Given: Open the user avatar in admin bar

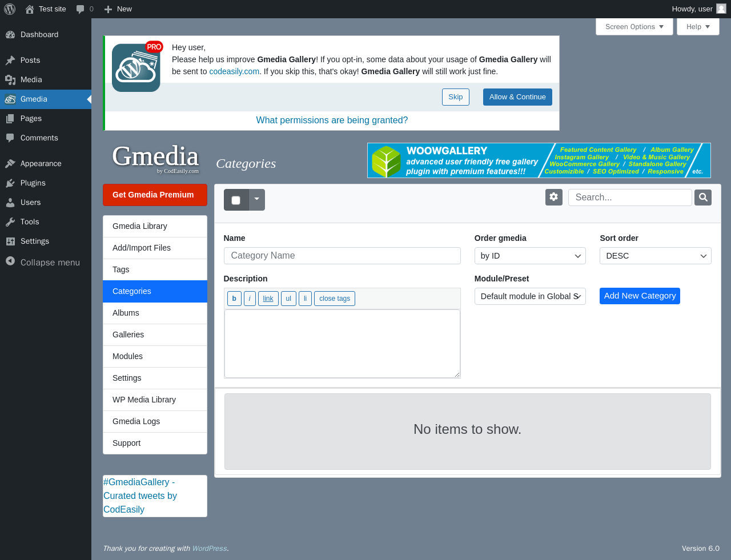Looking at the screenshot, I should click(x=721, y=9).
